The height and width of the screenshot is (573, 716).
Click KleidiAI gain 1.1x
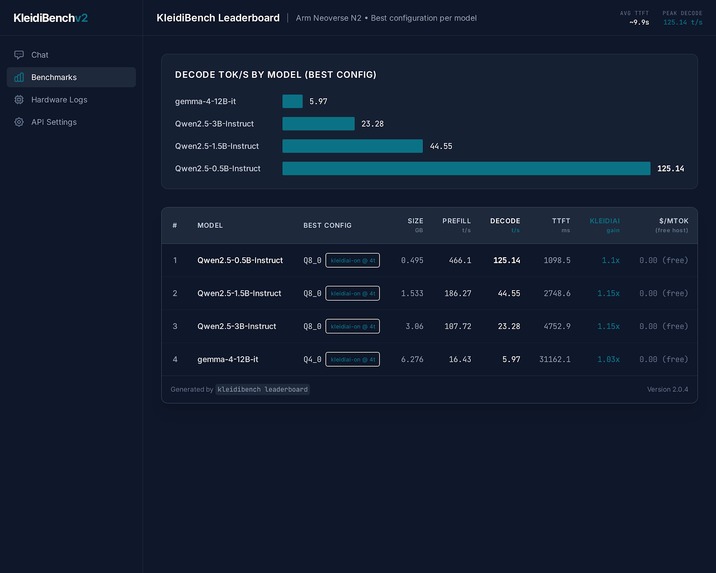tap(611, 260)
